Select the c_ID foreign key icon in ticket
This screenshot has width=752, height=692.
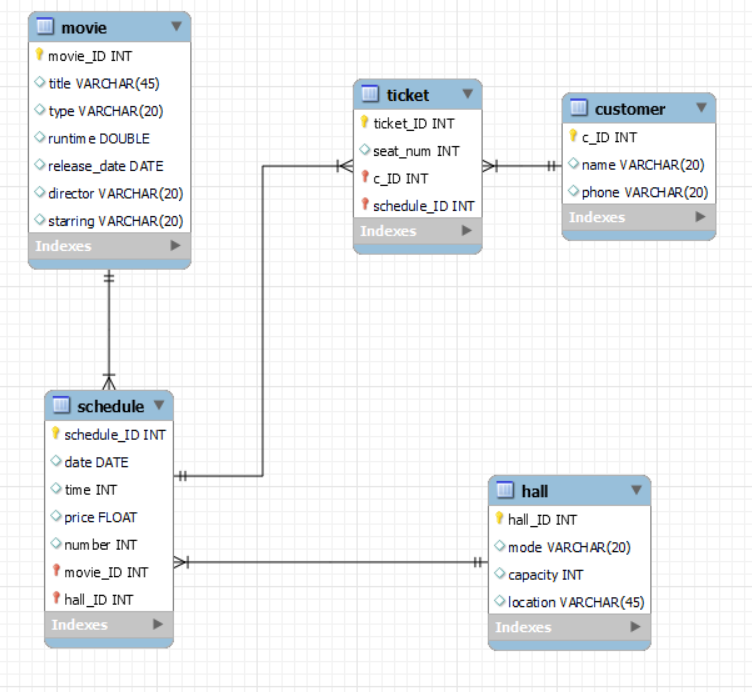(x=365, y=177)
